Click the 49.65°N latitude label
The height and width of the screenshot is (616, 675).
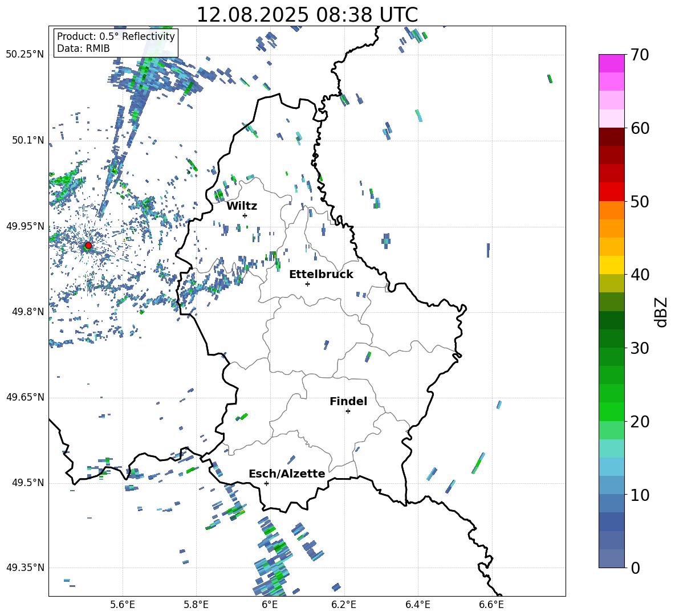25,397
